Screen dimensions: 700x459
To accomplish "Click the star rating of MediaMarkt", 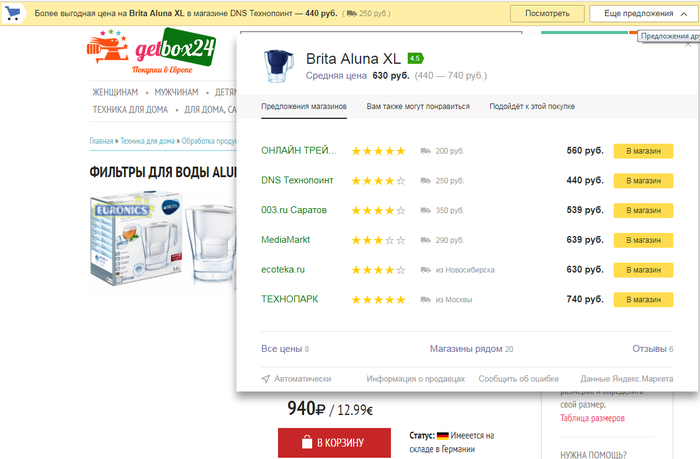I will point(378,240).
